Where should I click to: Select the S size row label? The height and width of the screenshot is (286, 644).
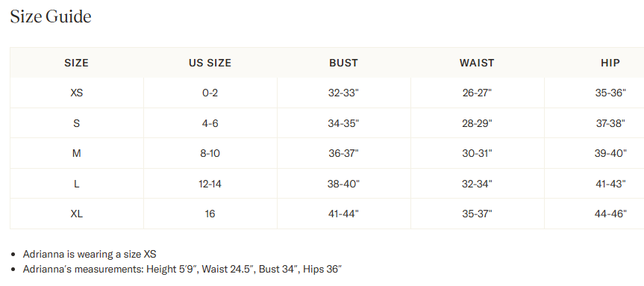(x=76, y=123)
